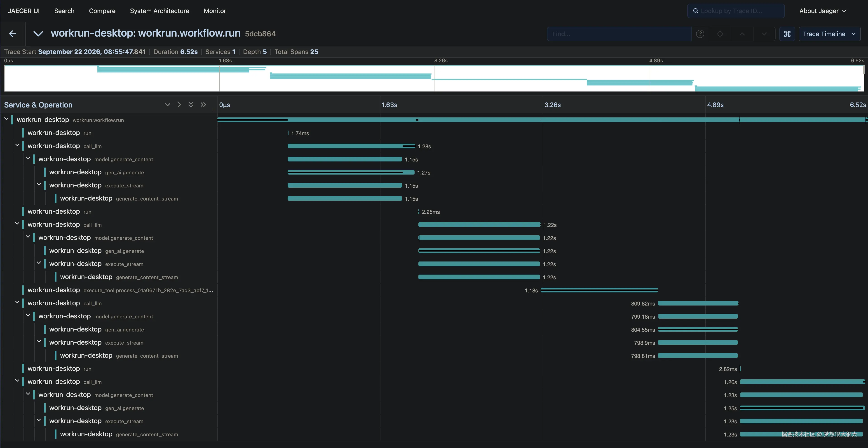
Task: Open the Compare page
Action: pyautogui.click(x=102, y=11)
